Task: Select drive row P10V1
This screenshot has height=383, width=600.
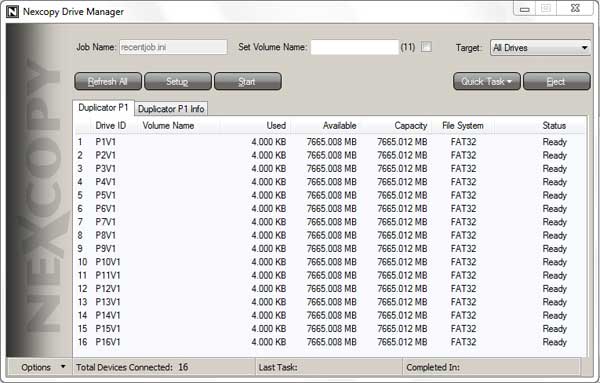Action: (x=330, y=262)
